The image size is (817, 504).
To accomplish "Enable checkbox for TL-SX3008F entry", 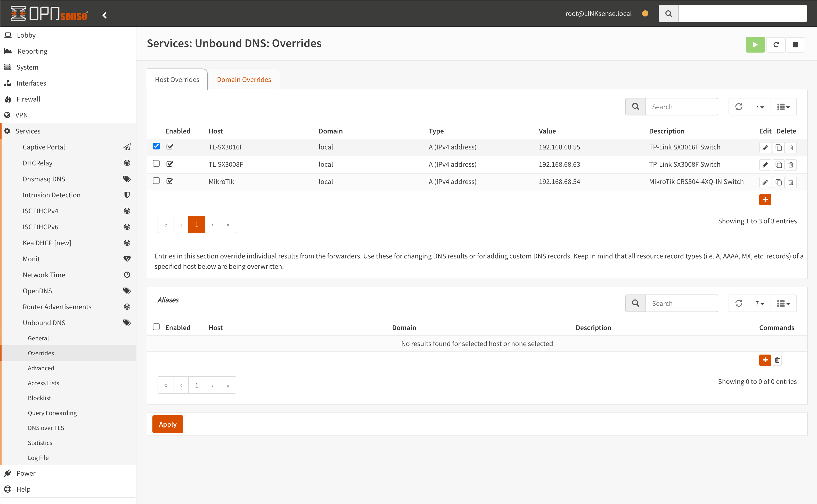I will (156, 163).
